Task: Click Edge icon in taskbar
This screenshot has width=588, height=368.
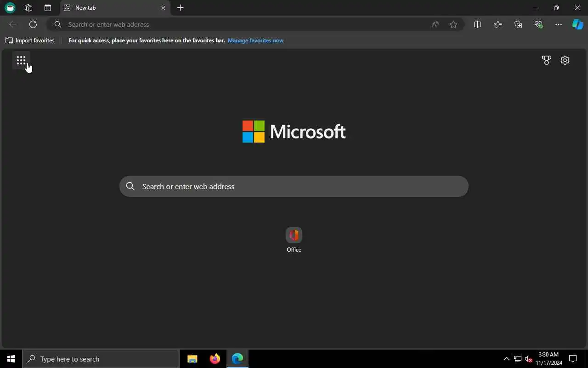Action: click(237, 359)
